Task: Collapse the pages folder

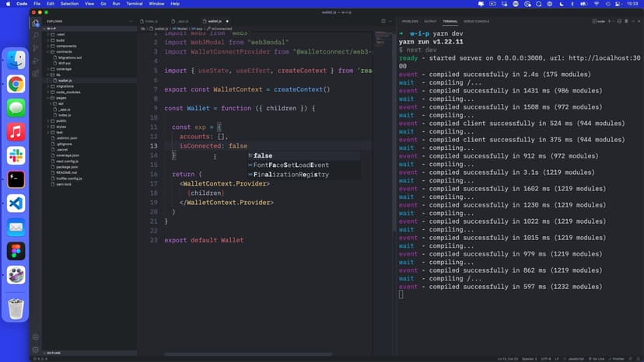Action: coord(61,98)
